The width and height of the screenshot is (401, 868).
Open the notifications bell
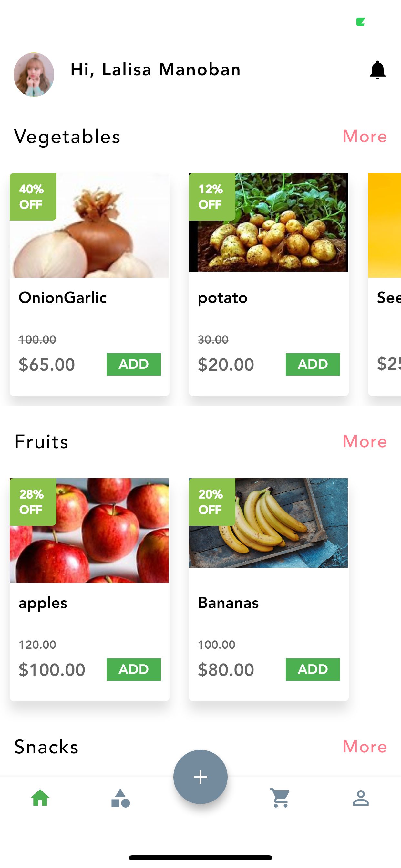point(377,70)
